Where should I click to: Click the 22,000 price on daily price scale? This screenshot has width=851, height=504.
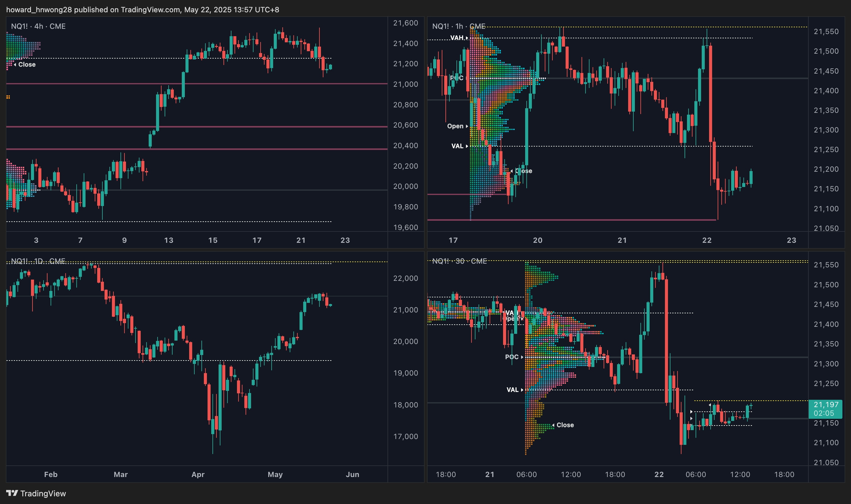coord(406,278)
